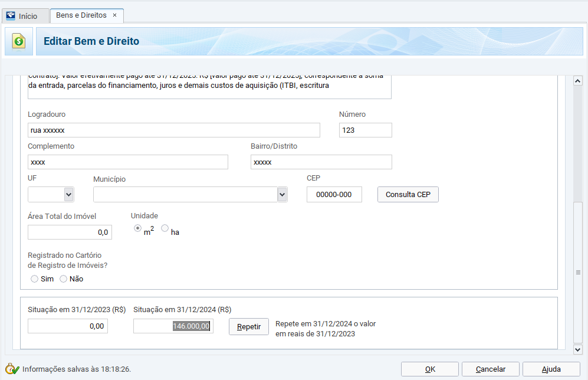Screen dimensions: 588x380
Task: Select ha as the area unit
Action: pos(165,228)
